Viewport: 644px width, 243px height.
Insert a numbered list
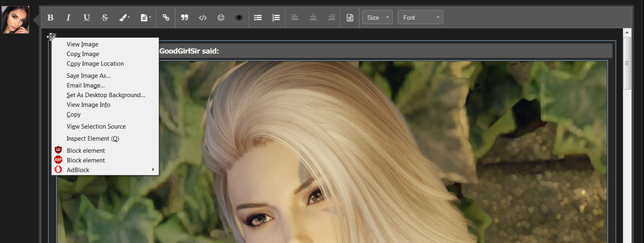(x=276, y=17)
